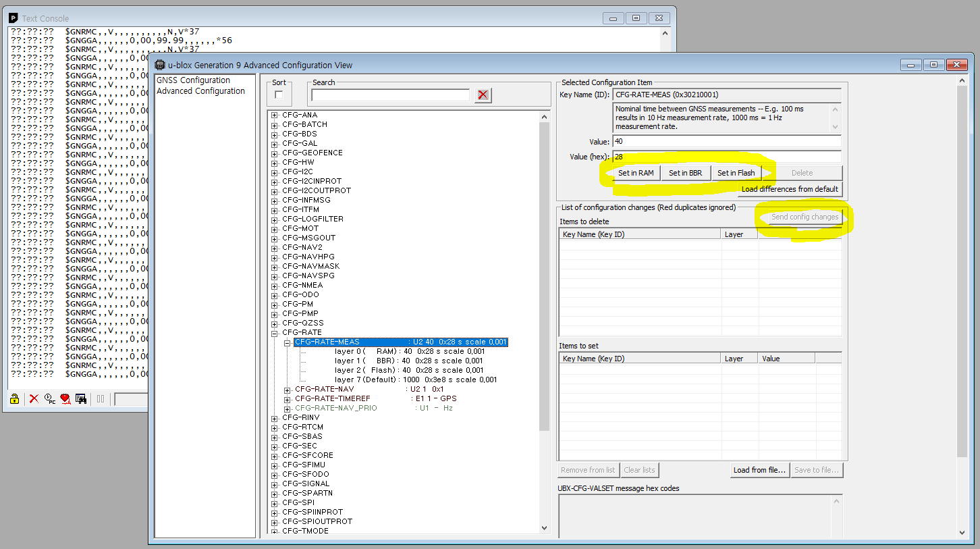Expand the CFG-GEOFENCE tree node
The width and height of the screenshot is (980, 549).
click(x=275, y=153)
